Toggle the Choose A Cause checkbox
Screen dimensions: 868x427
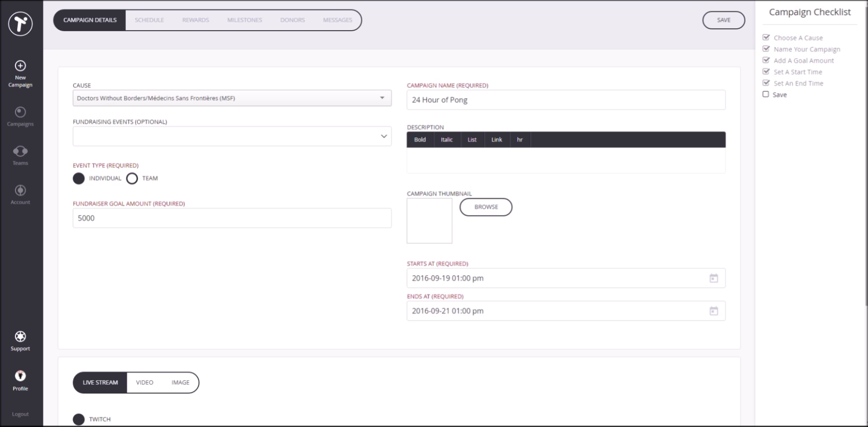pos(766,37)
